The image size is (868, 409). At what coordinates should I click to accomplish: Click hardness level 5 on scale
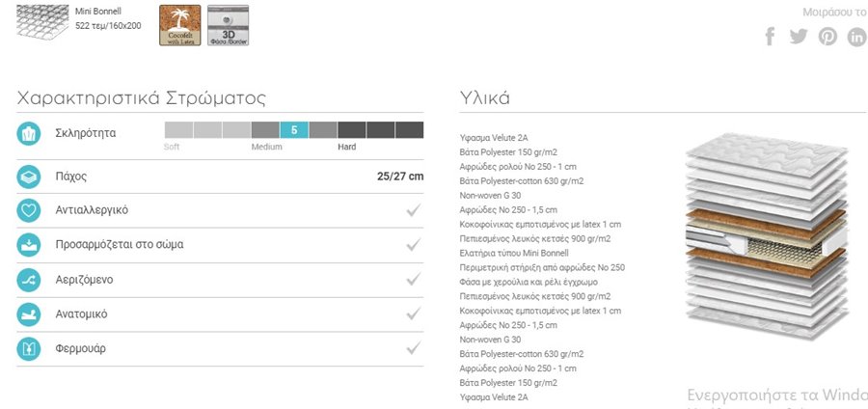(294, 130)
